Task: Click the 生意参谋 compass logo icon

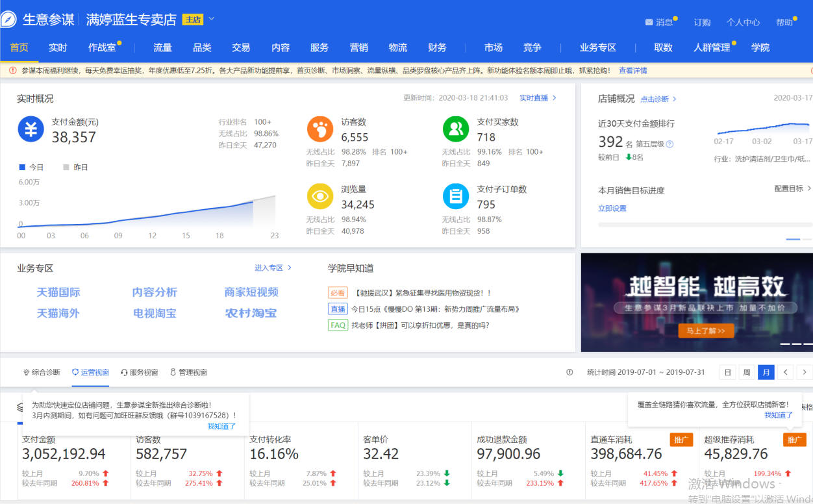Action: (8, 19)
